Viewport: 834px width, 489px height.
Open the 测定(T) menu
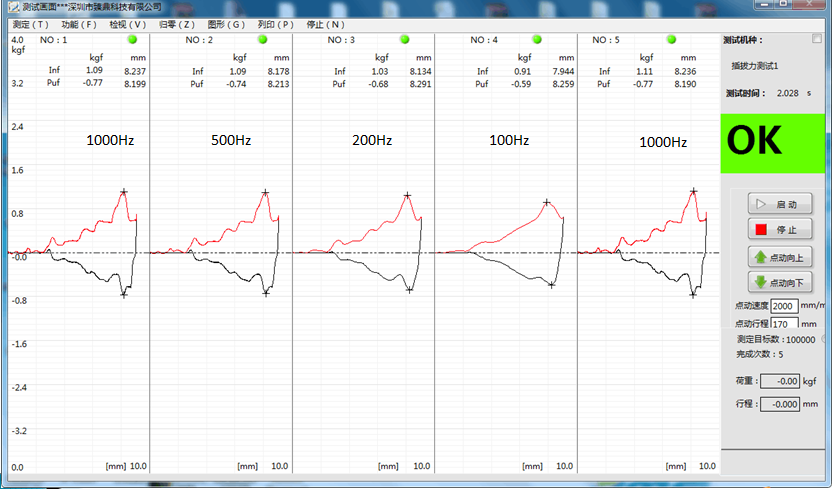point(30,23)
